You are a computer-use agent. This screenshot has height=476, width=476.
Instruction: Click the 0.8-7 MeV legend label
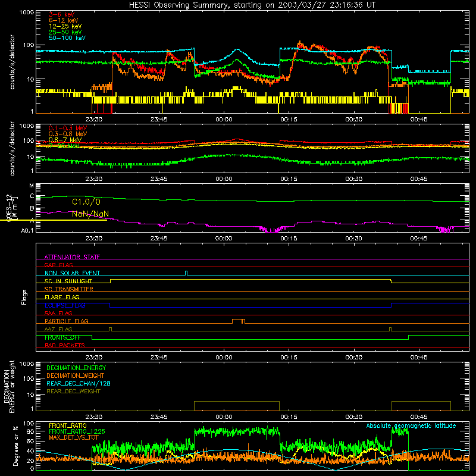point(65,140)
